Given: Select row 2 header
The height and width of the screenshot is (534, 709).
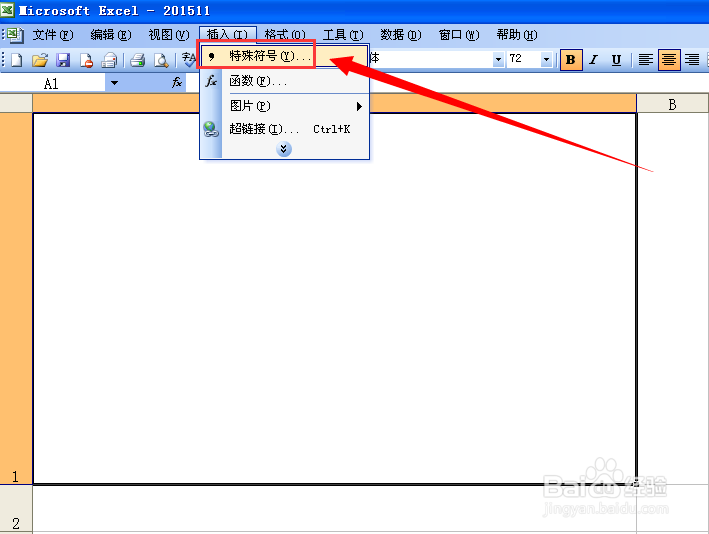Looking at the screenshot, I should 16,509.
